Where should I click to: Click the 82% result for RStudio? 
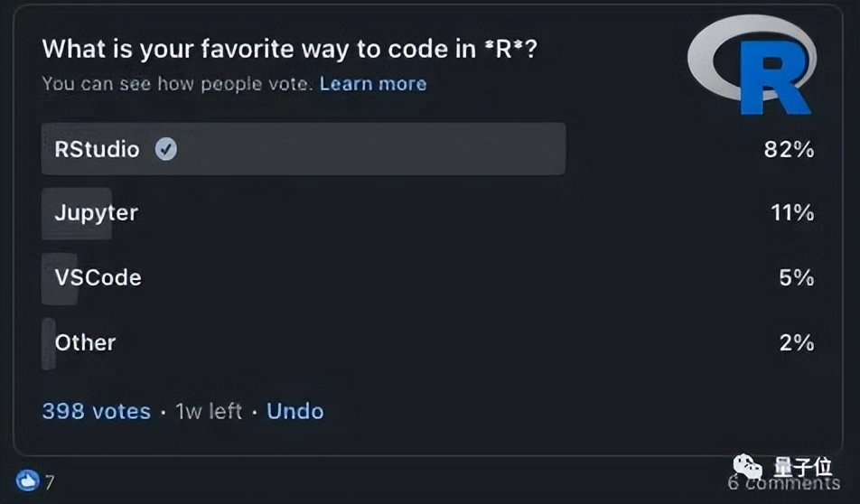coord(789,149)
